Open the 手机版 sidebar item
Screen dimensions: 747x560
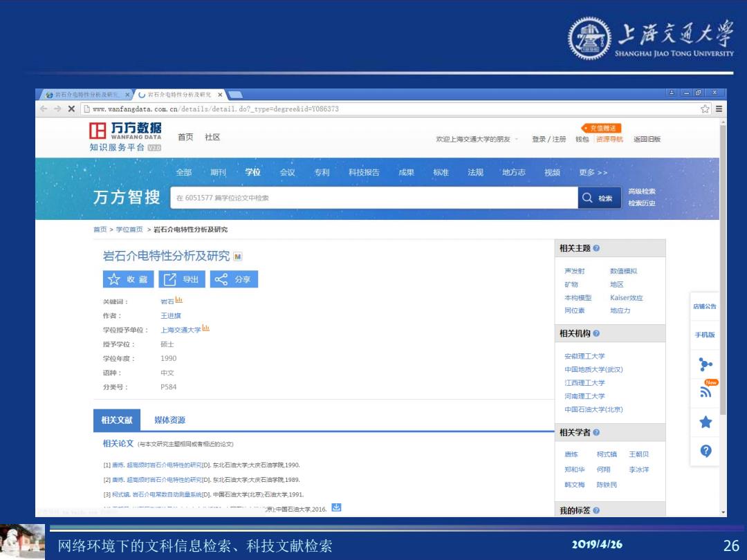tap(705, 335)
